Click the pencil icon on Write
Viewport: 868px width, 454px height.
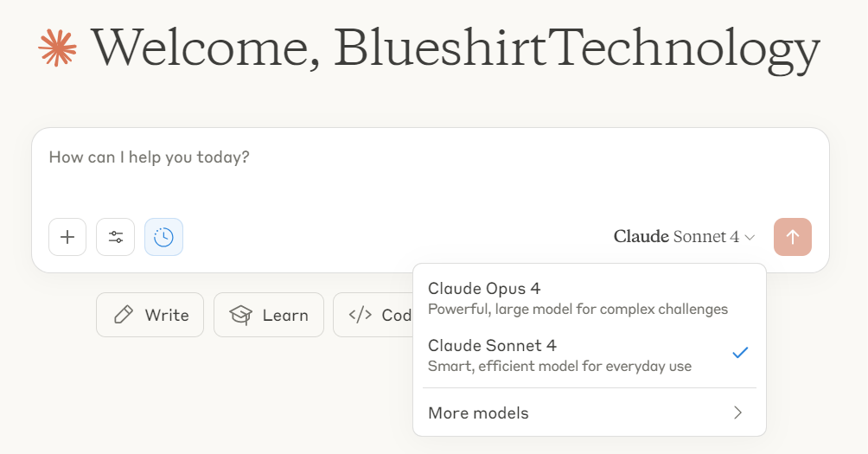click(x=124, y=315)
